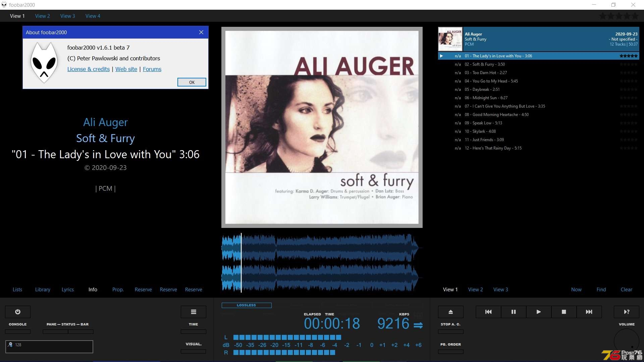Open the Library tab in left panel
This screenshot has width=644, height=362.
(43, 290)
